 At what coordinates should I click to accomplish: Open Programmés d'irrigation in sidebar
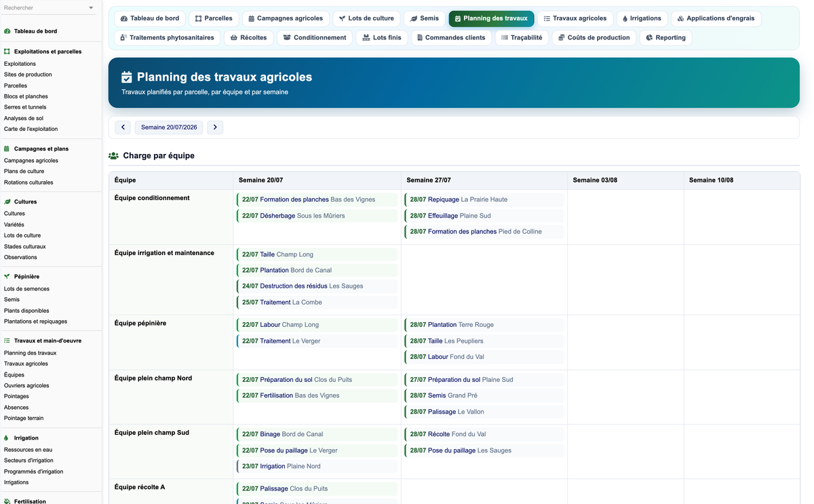point(33,471)
